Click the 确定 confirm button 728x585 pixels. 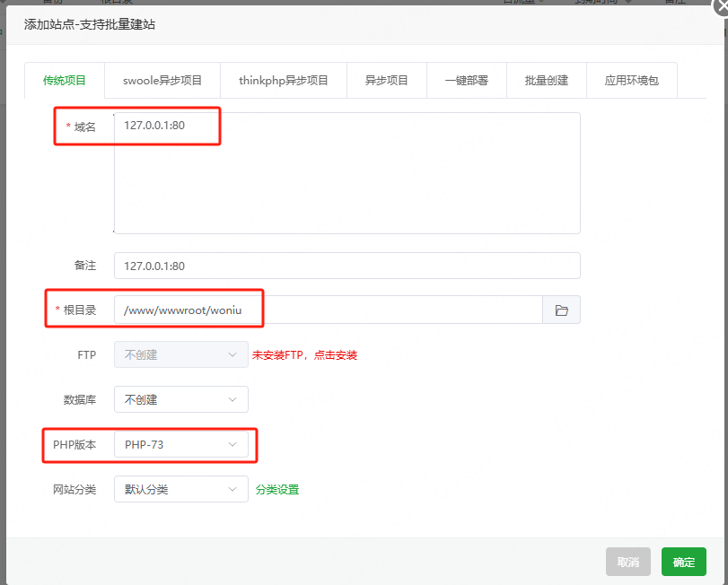tap(683, 561)
